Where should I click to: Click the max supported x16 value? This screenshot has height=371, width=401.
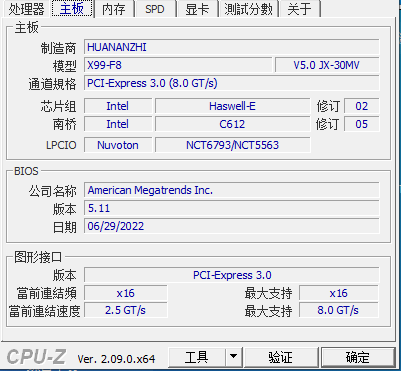[339, 293]
